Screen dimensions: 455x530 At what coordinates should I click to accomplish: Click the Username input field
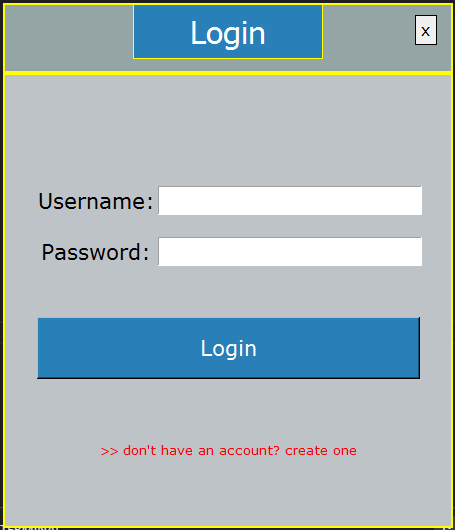tap(290, 200)
